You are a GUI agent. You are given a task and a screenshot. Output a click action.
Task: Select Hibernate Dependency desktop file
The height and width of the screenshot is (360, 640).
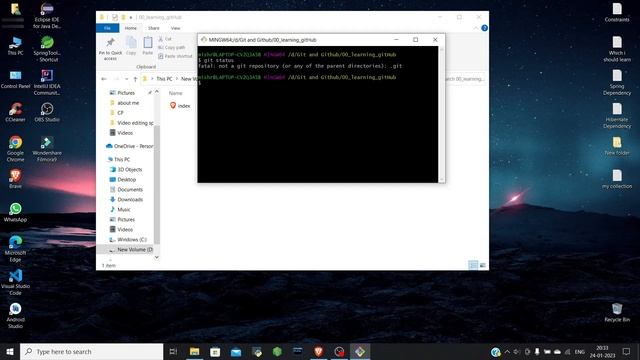[617, 116]
